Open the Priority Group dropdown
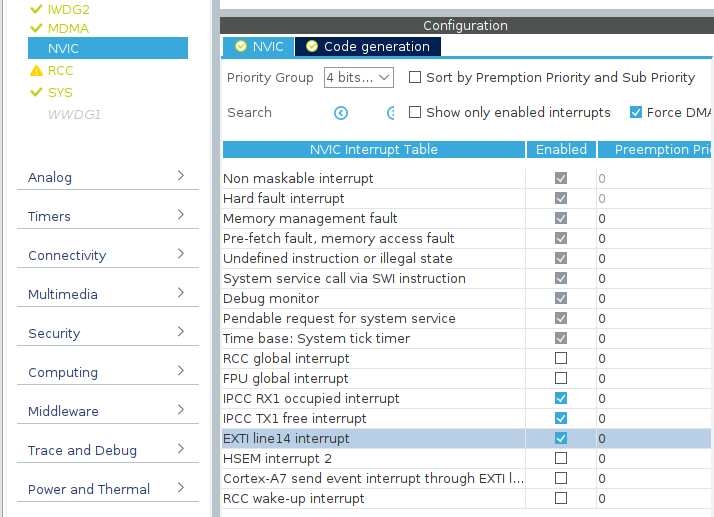The image size is (714, 517). [x=359, y=77]
